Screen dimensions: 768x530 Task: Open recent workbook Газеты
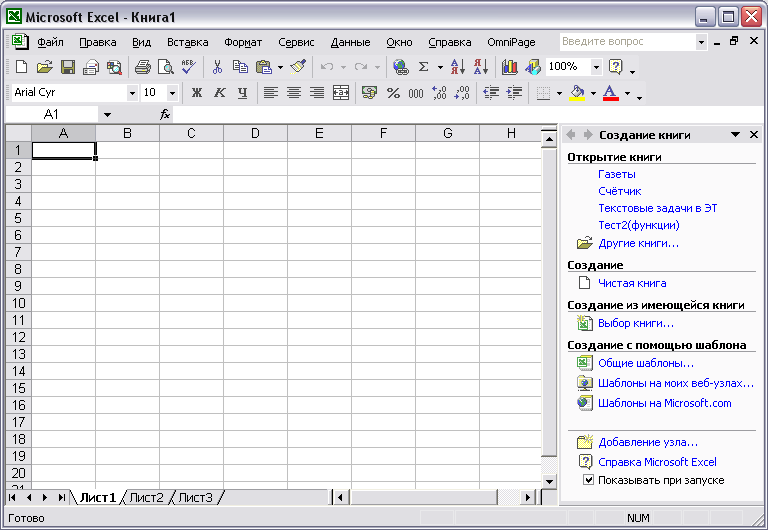[x=617, y=174]
